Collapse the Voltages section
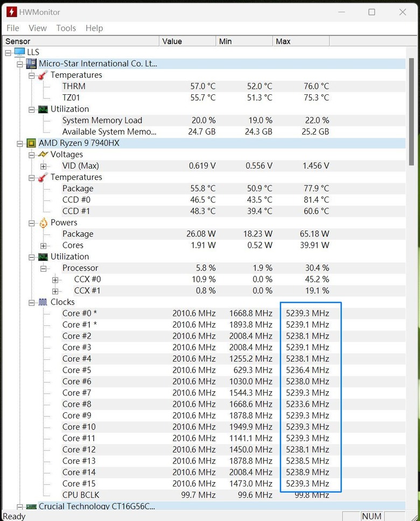The image size is (420, 521). [x=32, y=155]
